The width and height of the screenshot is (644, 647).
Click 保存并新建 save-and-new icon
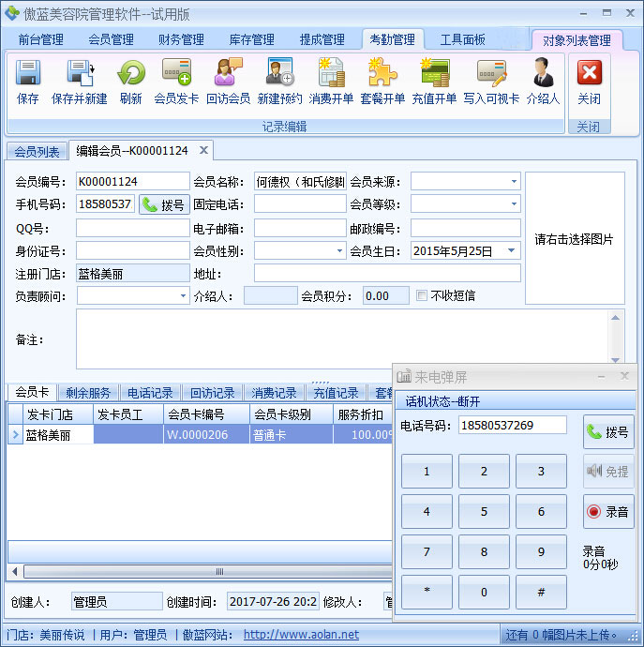tap(80, 73)
